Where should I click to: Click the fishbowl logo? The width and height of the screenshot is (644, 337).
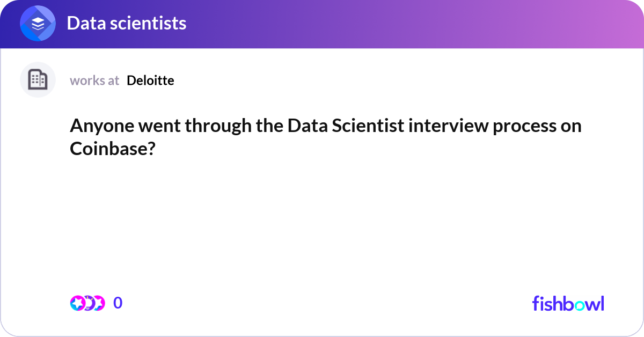pyautogui.click(x=568, y=303)
